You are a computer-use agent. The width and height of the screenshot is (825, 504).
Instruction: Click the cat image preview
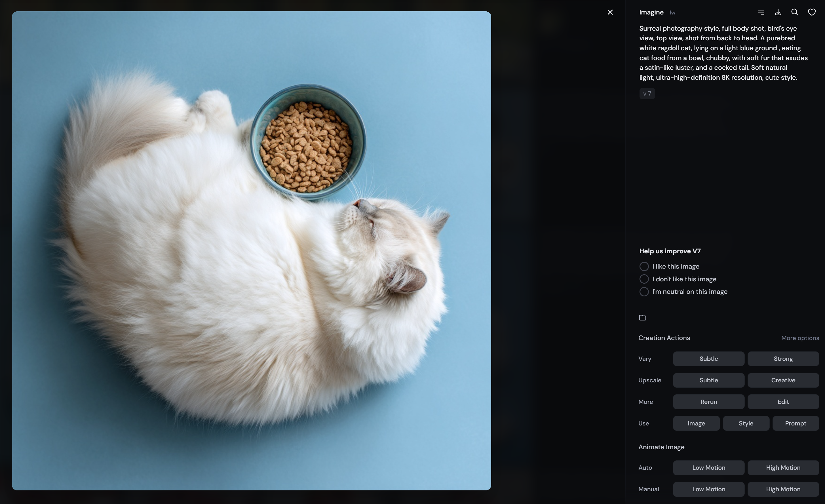tap(252, 251)
